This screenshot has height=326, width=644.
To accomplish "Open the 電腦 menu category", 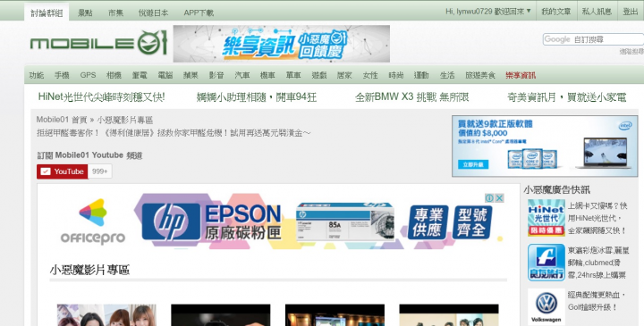I will [165, 75].
